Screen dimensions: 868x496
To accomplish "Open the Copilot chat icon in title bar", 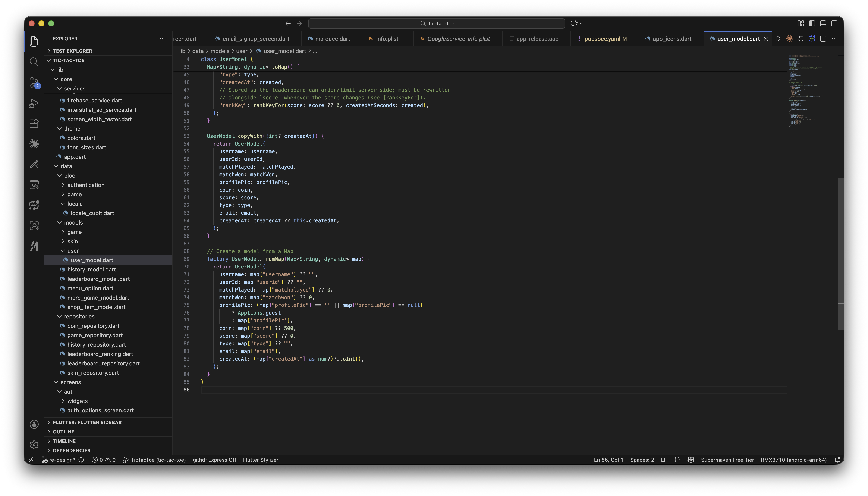I will click(574, 23).
